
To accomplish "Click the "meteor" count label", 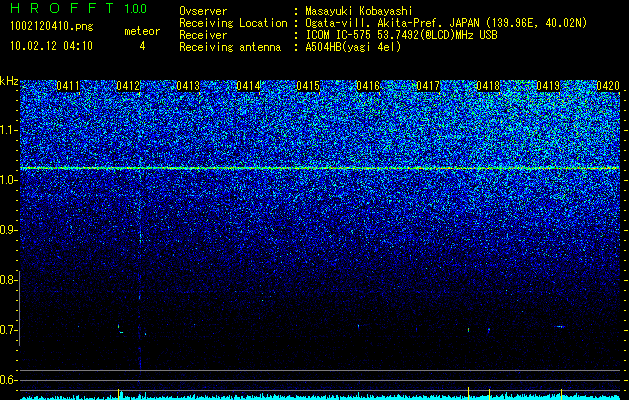I will (142, 31).
